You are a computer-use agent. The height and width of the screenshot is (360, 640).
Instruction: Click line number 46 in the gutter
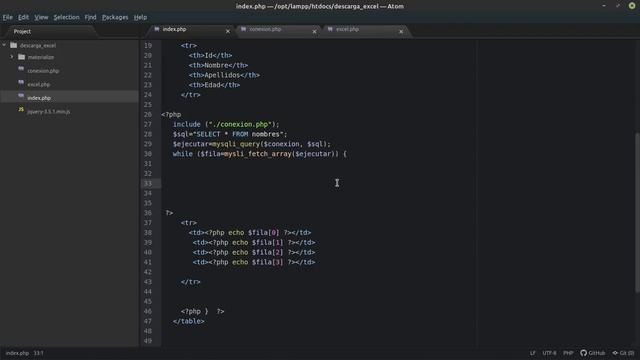tap(148, 311)
